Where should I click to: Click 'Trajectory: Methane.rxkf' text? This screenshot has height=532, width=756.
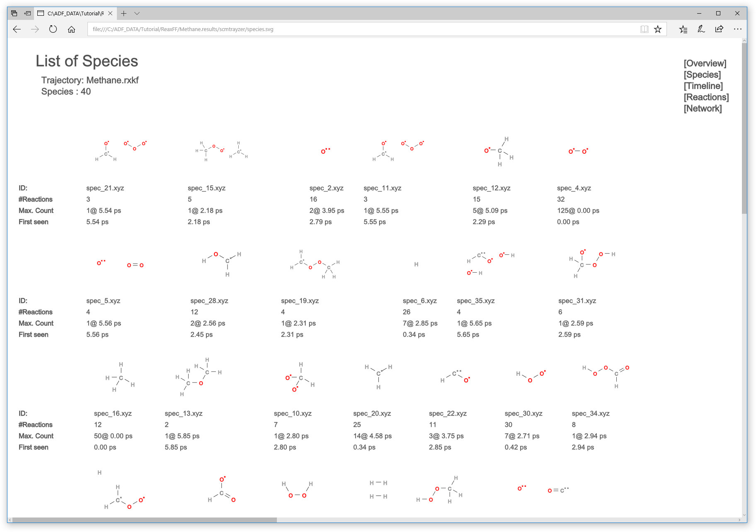coord(90,80)
